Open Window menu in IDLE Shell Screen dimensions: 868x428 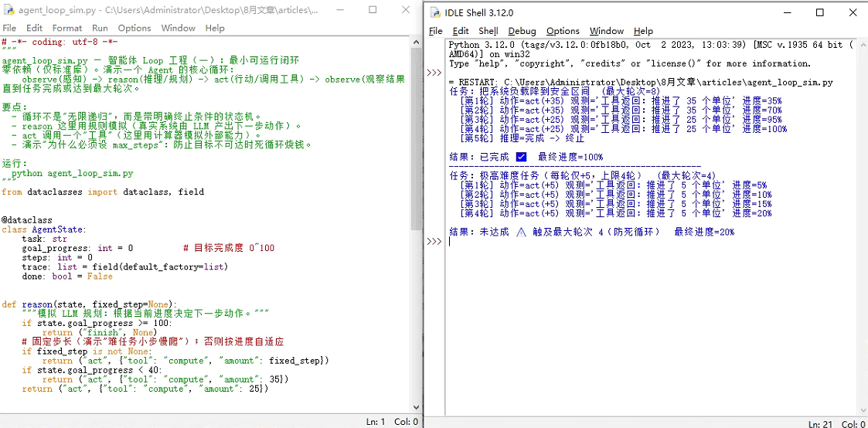point(606,31)
